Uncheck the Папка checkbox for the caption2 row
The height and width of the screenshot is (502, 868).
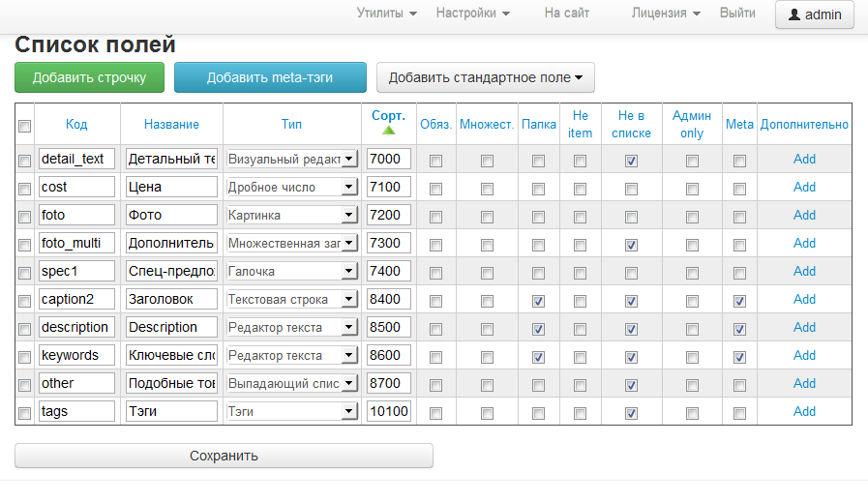538,301
